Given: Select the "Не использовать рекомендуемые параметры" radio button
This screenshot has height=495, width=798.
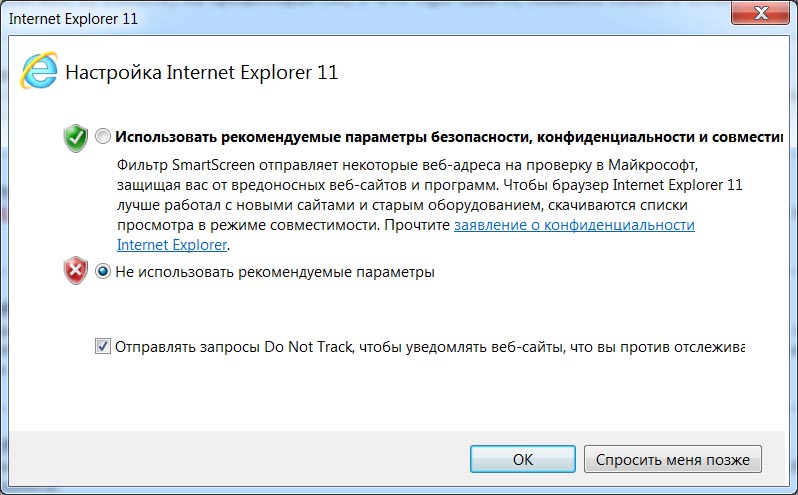Looking at the screenshot, I should pos(103,271).
